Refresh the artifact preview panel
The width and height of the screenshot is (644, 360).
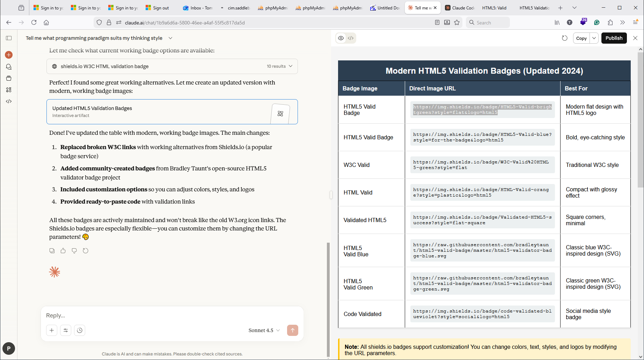point(565,38)
